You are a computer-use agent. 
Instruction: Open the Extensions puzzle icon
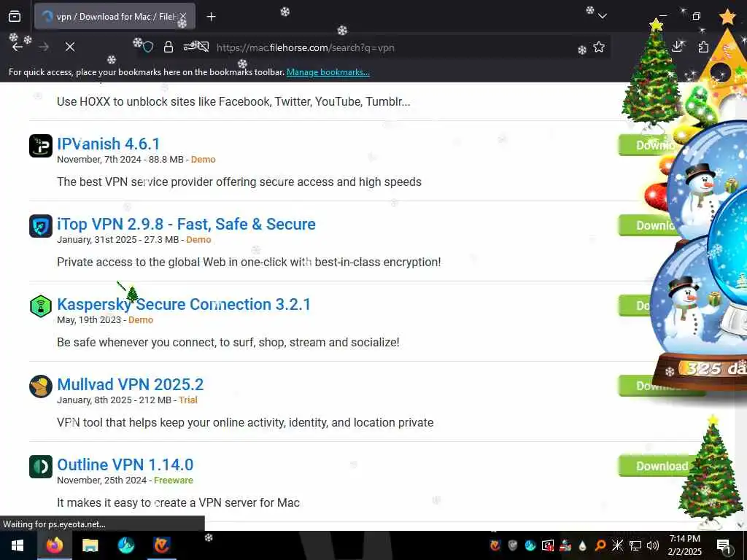point(703,47)
